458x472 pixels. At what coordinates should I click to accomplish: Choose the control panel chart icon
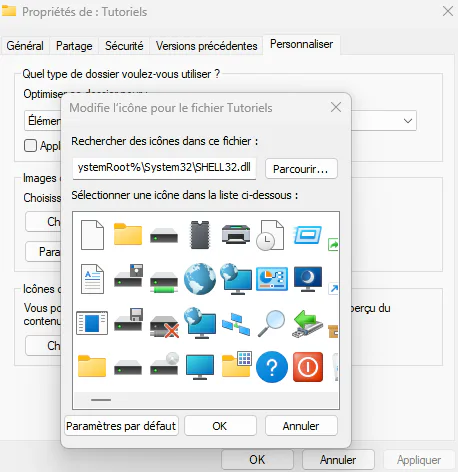tap(272, 279)
